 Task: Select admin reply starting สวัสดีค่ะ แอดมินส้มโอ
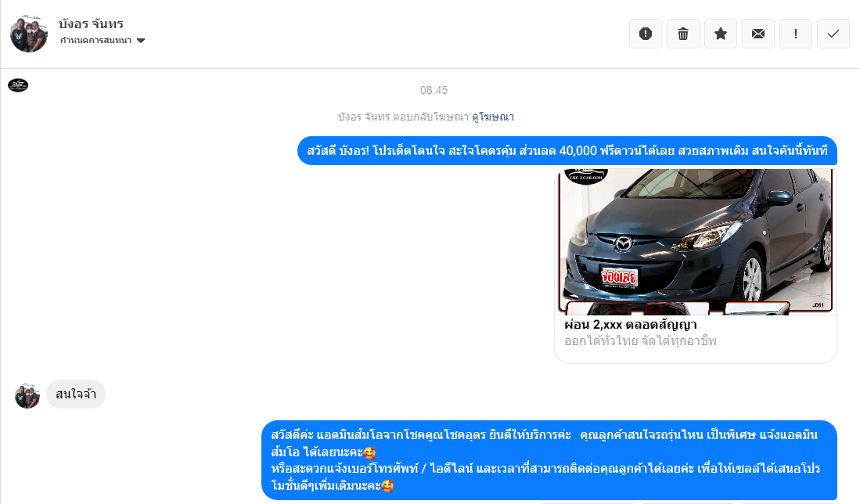point(549,460)
